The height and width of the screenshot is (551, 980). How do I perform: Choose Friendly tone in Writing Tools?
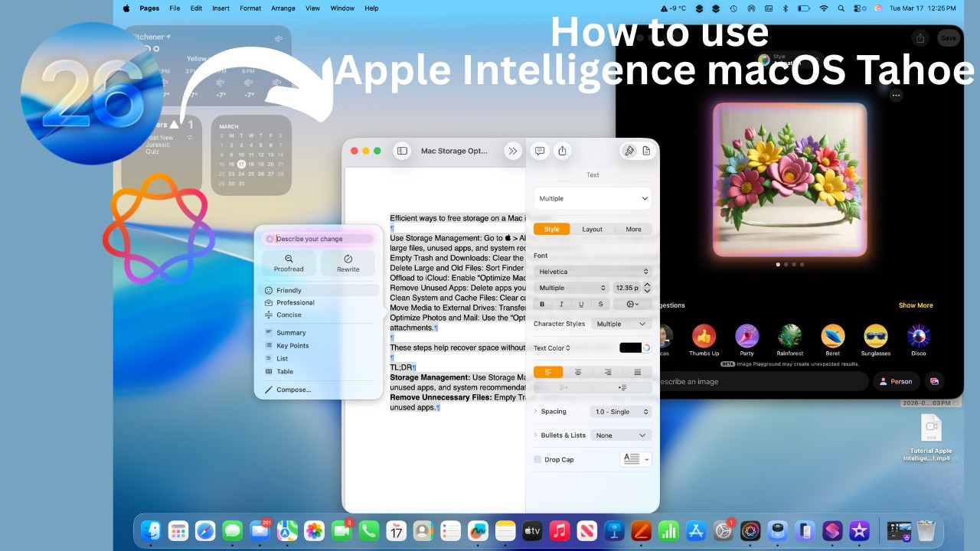point(318,290)
